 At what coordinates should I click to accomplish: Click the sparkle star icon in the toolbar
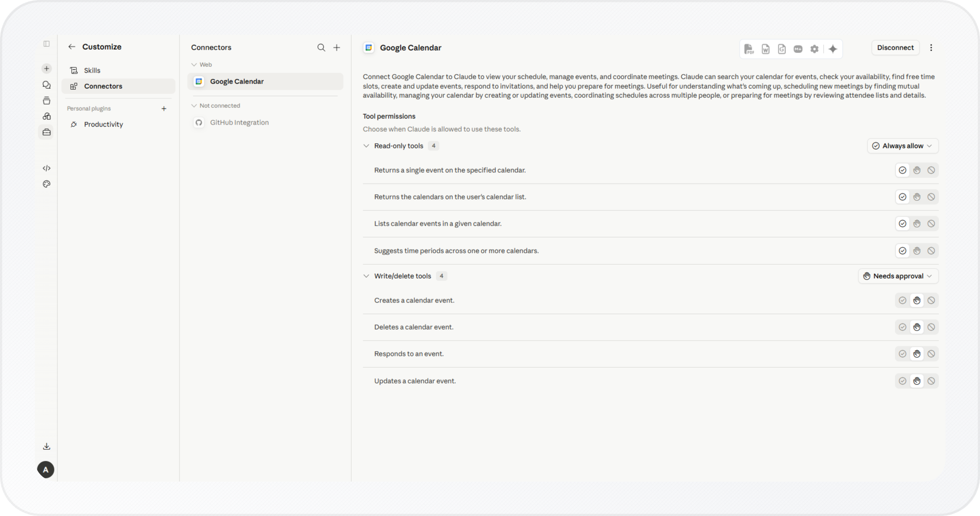(833, 49)
